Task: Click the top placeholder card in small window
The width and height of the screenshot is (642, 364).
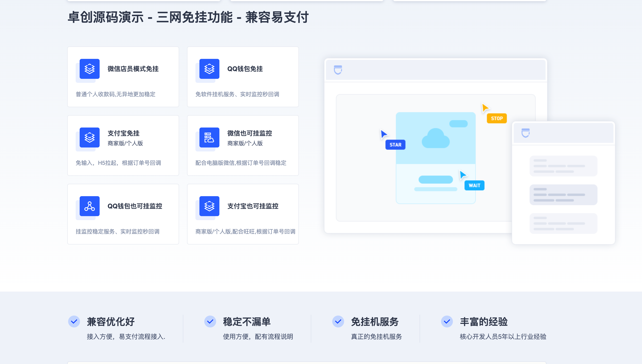Action: [563, 166]
